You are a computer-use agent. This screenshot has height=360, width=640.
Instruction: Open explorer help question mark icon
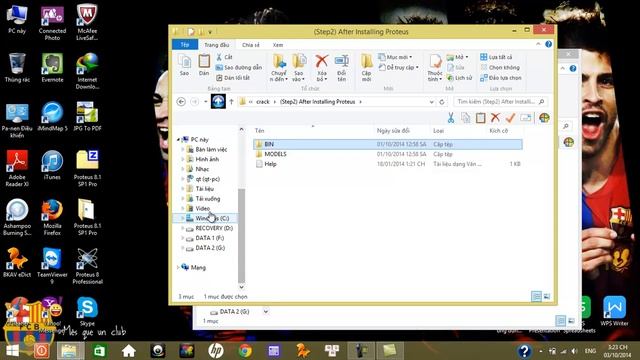click(549, 44)
